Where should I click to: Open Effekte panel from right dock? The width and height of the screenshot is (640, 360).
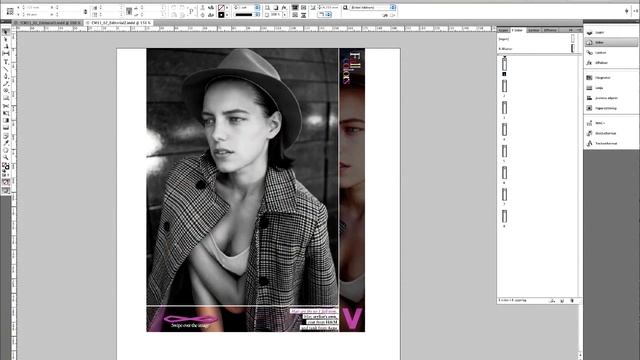[x=611, y=63]
